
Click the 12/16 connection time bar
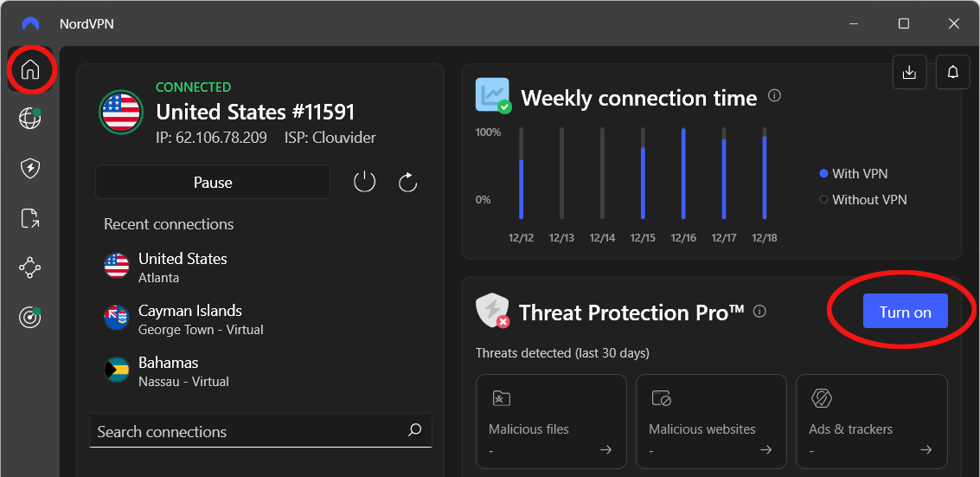click(683, 173)
